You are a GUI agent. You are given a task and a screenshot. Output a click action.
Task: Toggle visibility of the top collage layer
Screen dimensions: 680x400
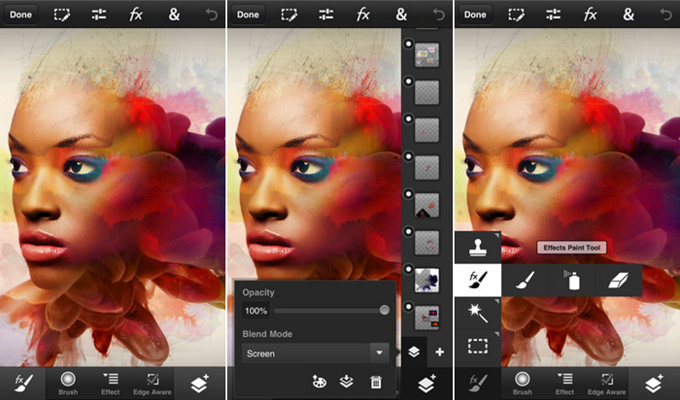tap(408, 44)
